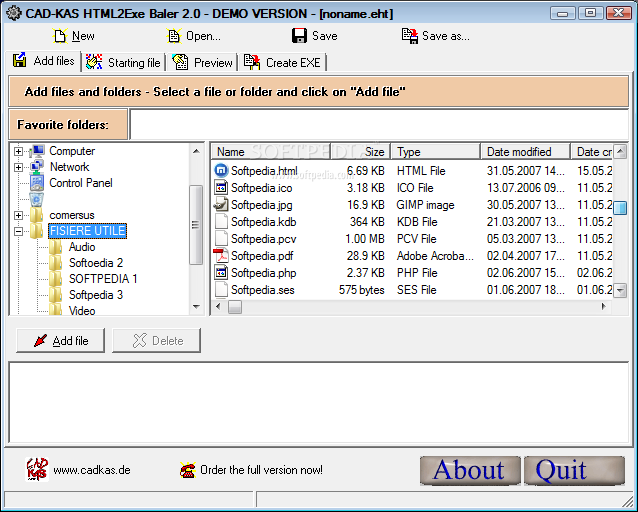Click the Computer icon in tree
Image resolution: width=638 pixels, height=512 pixels.
coord(37,151)
